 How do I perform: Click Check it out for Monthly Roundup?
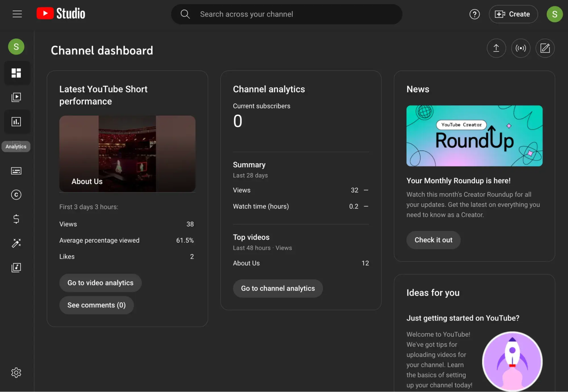coord(433,240)
